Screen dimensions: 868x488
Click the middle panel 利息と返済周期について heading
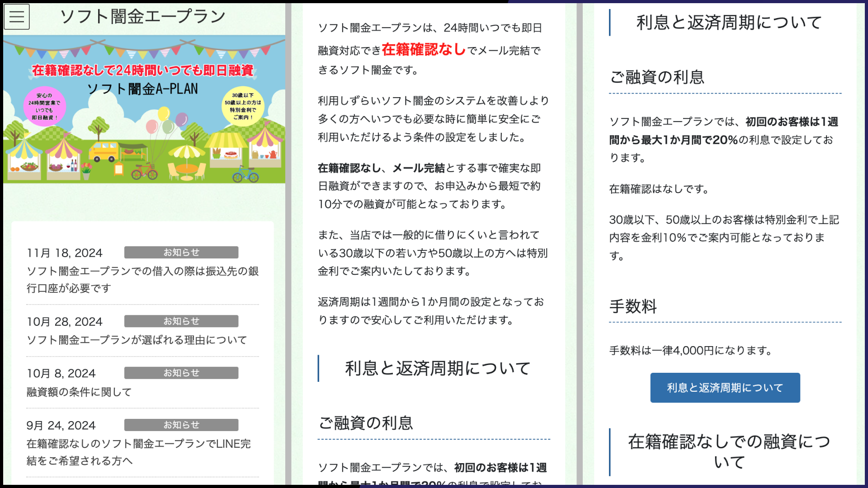[x=438, y=368]
